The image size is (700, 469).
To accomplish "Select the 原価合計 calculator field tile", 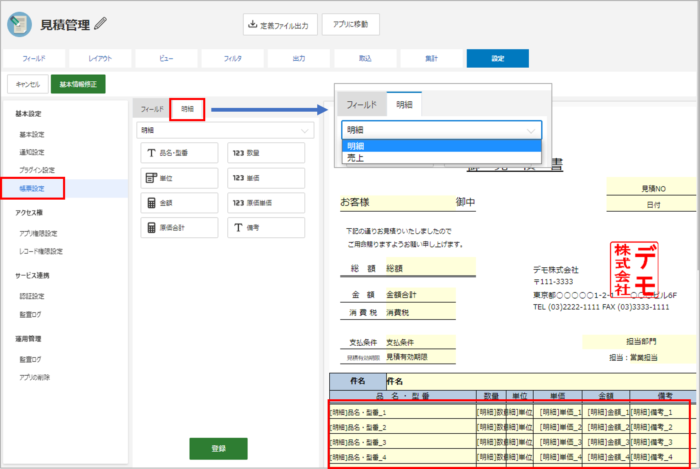I will point(179,228).
